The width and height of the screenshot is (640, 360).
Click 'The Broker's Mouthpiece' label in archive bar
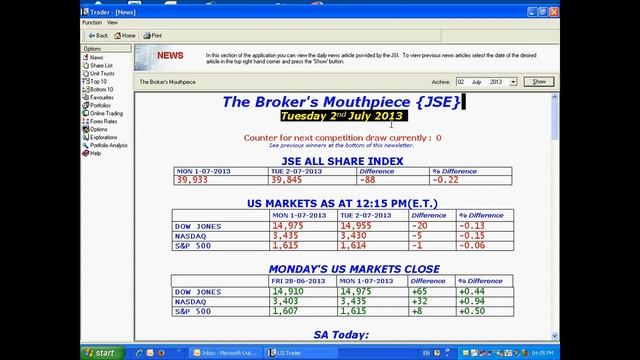click(167, 82)
